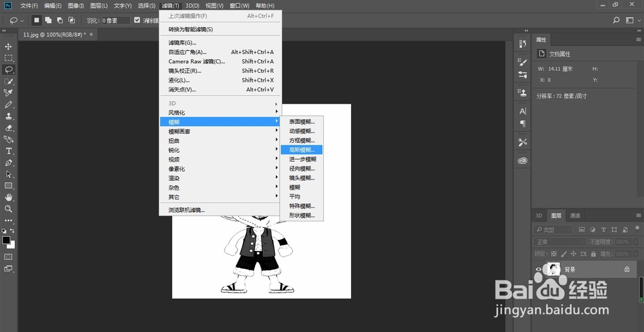Select the Clone Stamp tool in left toolbar

[8, 116]
